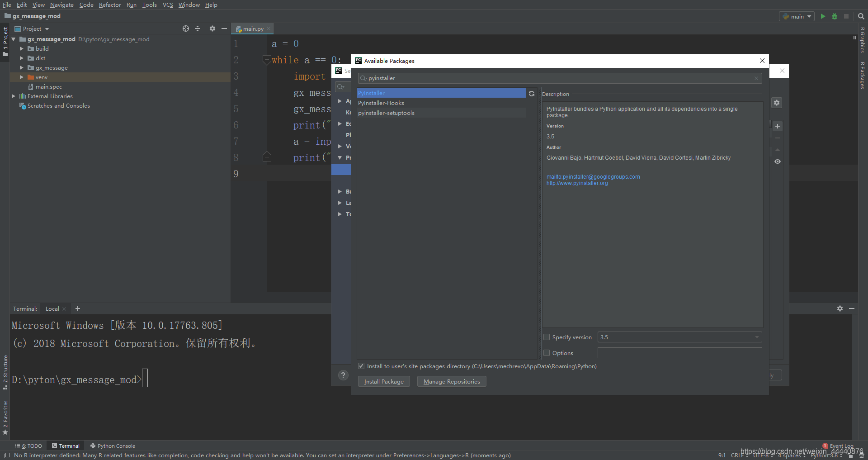
Task: Enable the Options checkbox
Action: point(547,353)
